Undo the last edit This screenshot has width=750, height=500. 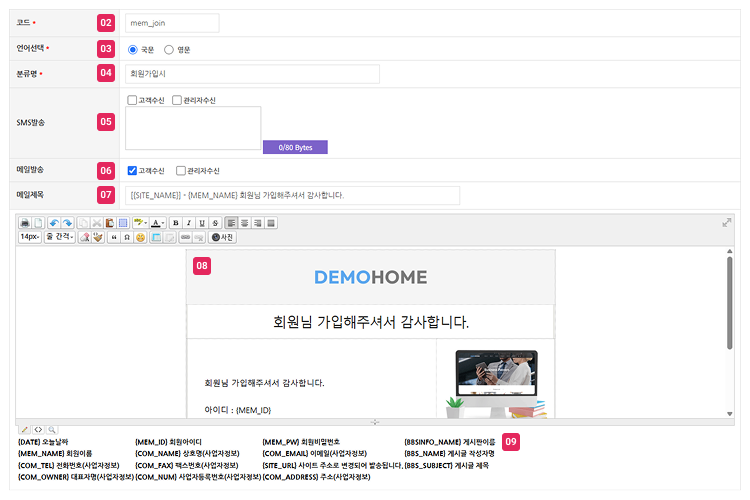(x=54, y=223)
